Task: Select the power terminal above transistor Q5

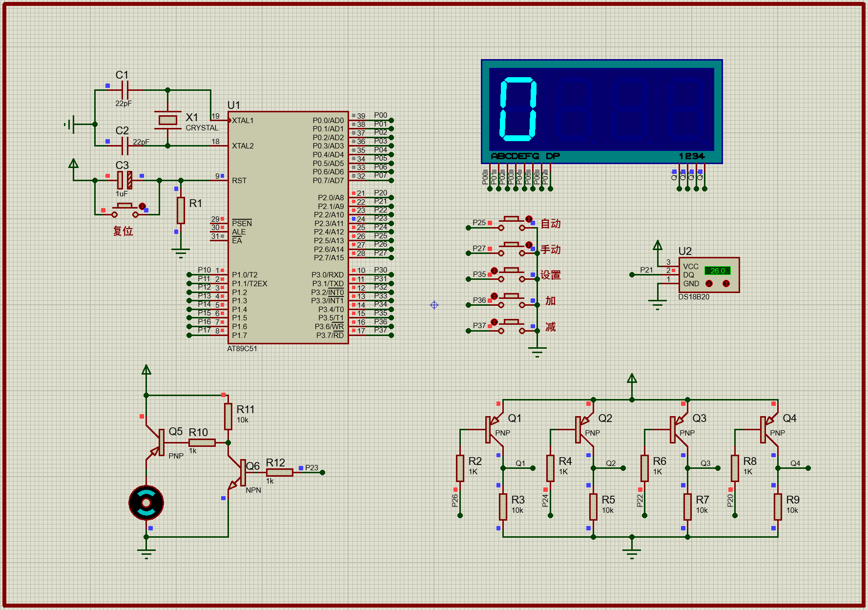Action: pyautogui.click(x=146, y=370)
